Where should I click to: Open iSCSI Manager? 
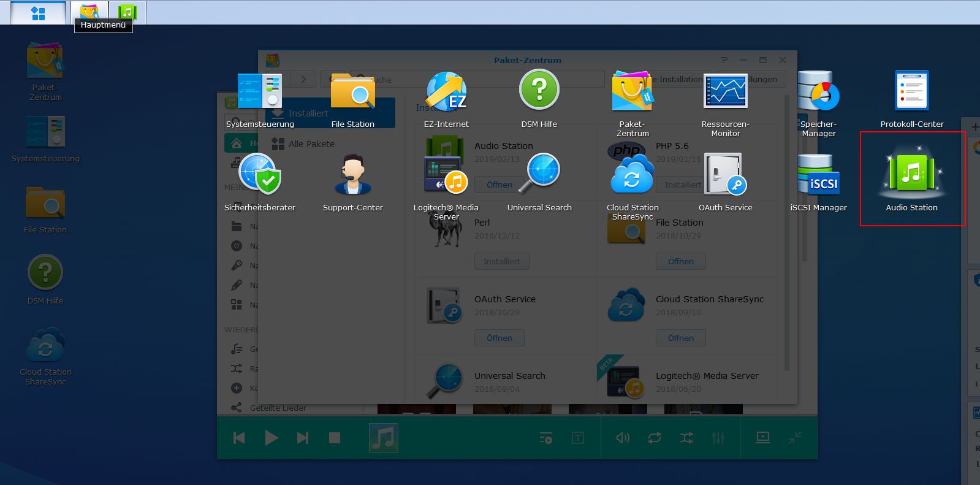click(x=819, y=182)
